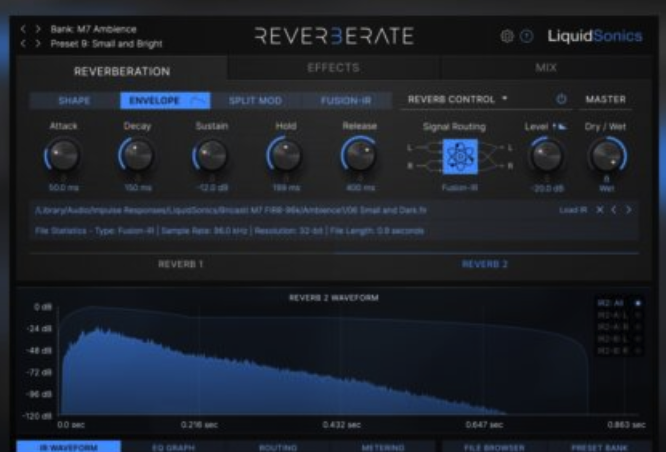Click the Fusion-IR signal routing icon
Image resolution: width=666 pixels, height=452 pixels.
pyautogui.click(x=460, y=157)
